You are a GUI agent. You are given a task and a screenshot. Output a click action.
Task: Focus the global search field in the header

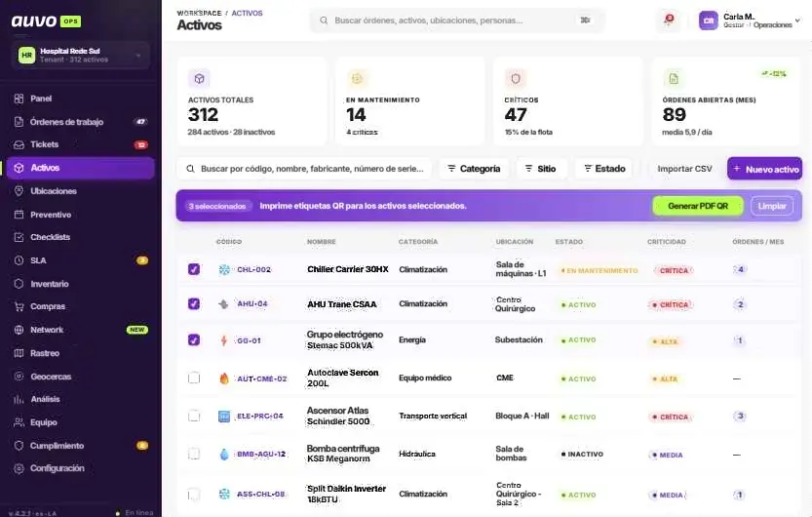click(x=457, y=20)
